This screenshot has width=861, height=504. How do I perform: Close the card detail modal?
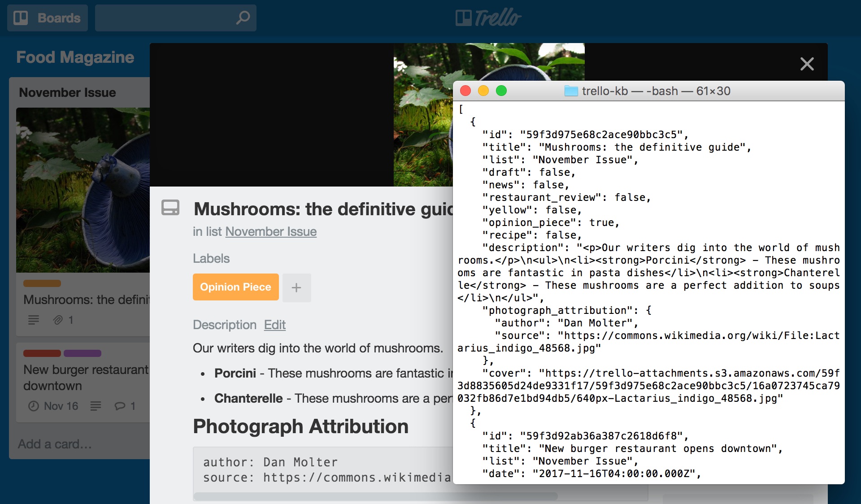[807, 64]
